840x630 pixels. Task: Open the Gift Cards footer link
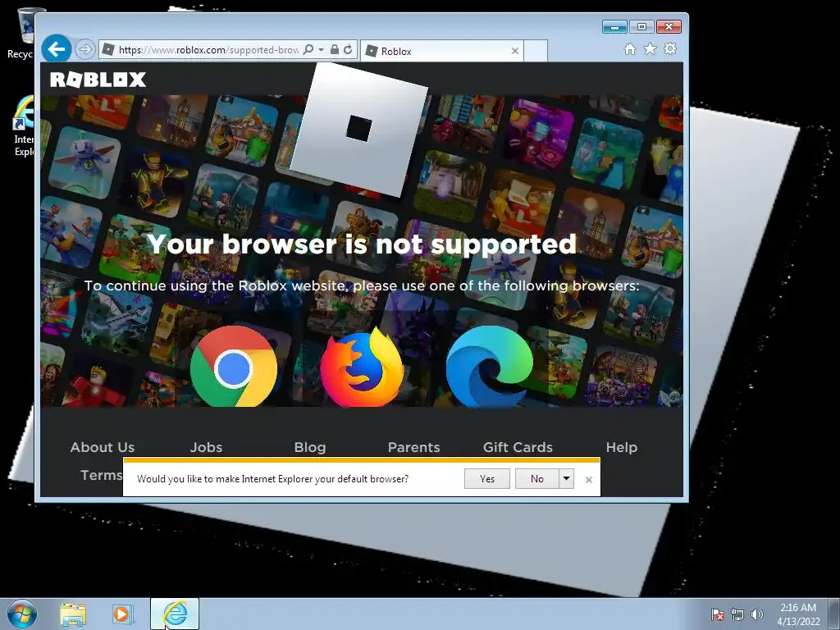518,447
